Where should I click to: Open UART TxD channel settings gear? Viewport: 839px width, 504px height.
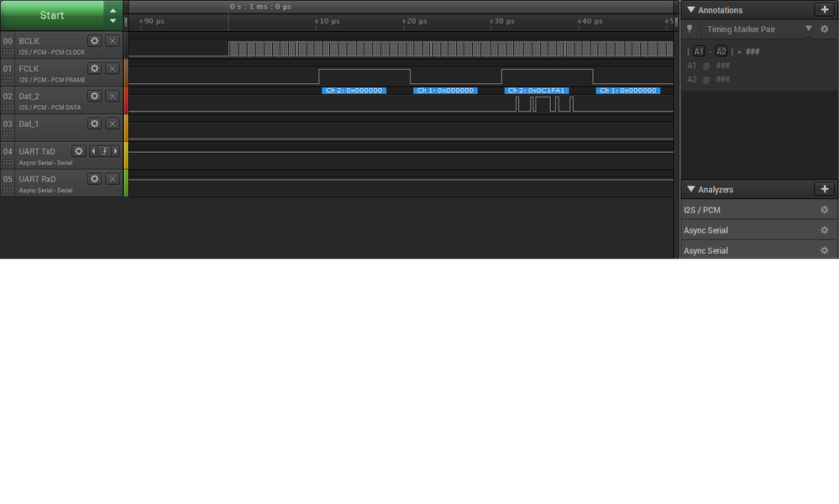coord(79,151)
